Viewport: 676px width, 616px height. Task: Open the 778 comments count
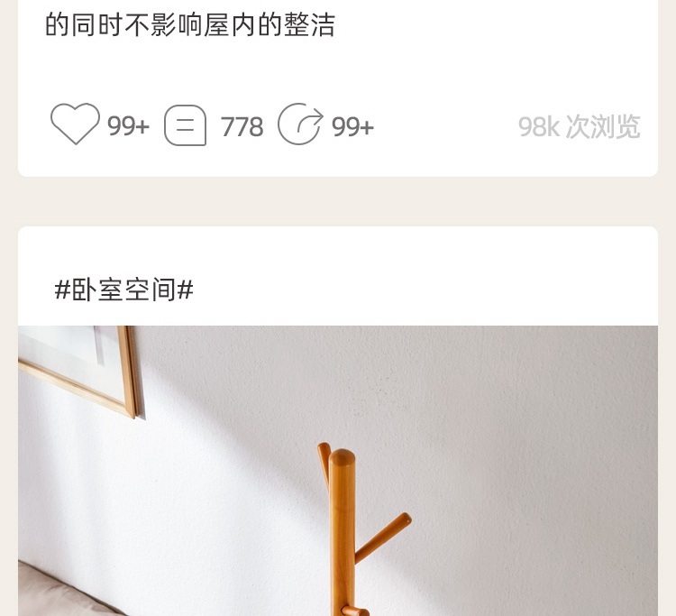click(x=242, y=127)
